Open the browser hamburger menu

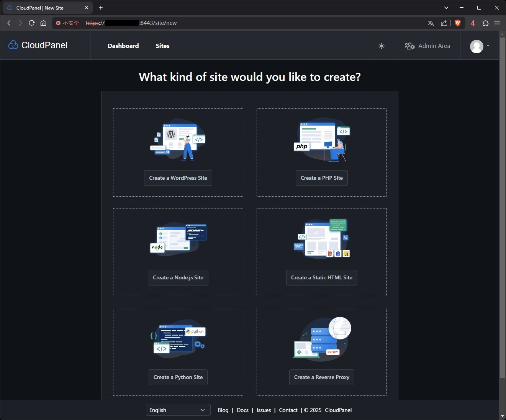pyautogui.click(x=497, y=23)
